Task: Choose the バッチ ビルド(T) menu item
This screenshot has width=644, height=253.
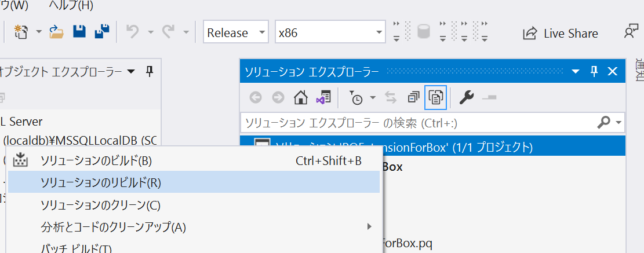Action: (194, 248)
